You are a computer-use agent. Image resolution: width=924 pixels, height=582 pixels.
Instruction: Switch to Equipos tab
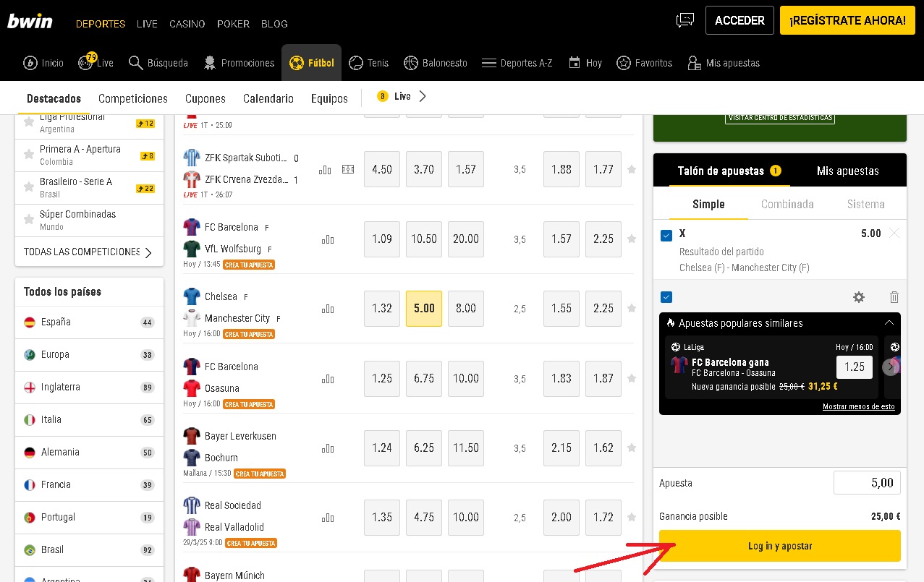[x=329, y=98]
